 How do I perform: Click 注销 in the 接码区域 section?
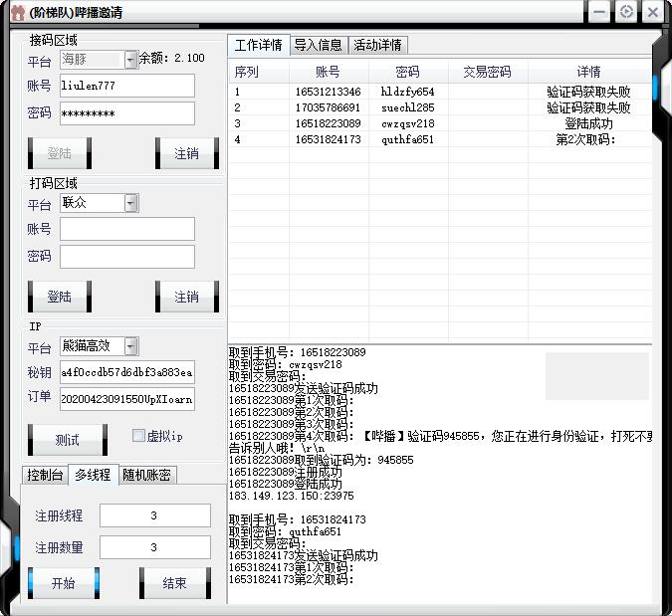click(x=186, y=153)
